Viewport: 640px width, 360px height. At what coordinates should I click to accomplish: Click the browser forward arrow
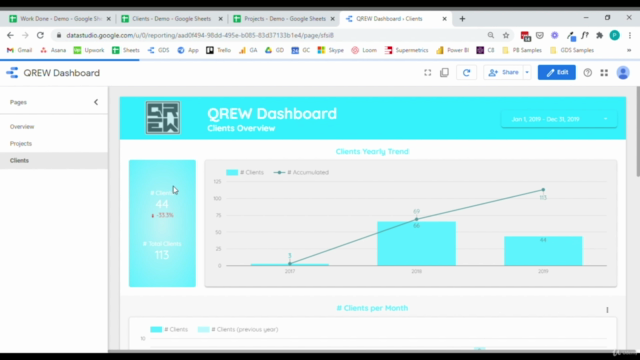click(25, 36)
